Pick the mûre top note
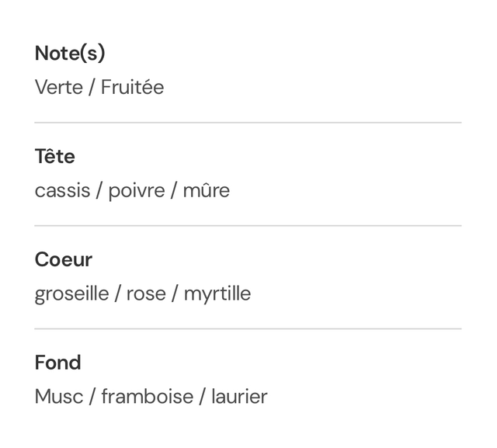Viewport: 497px width, 448px height. [x=207, y=190]
